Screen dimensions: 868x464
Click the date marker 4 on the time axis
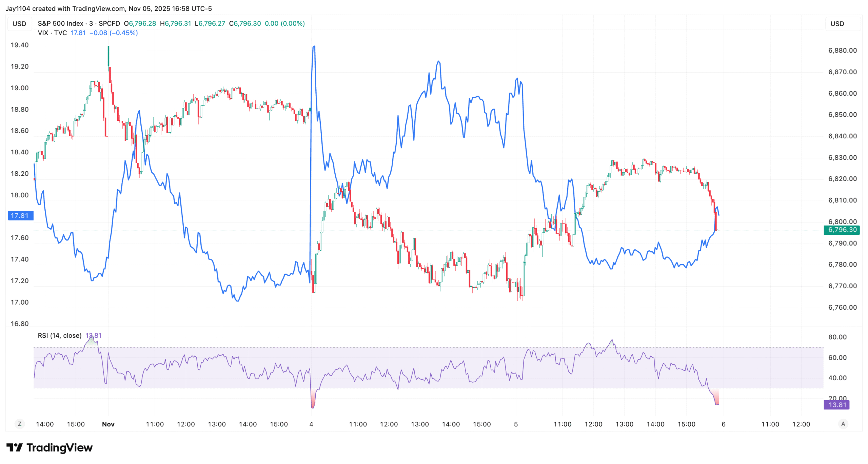point(311,424)
